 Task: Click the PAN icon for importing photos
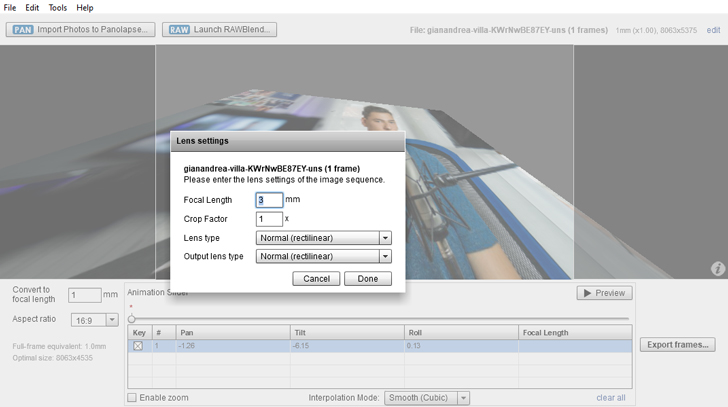(x=23, y=30)
